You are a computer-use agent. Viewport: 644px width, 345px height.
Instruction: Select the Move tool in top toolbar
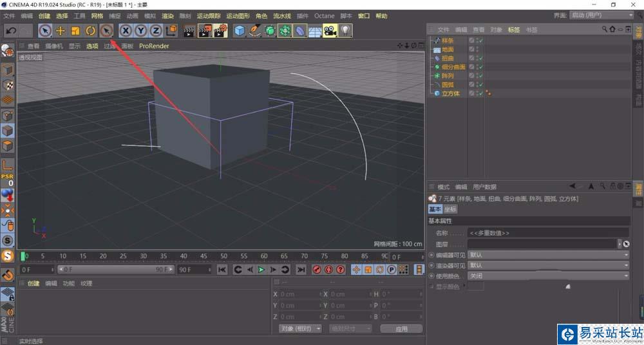[61, 30]
